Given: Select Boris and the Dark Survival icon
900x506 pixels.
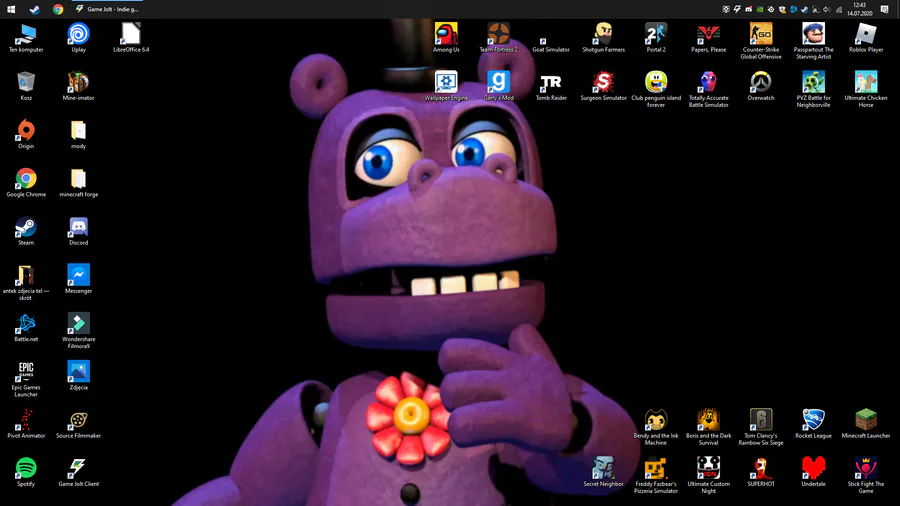Looking at the screenshot, I should click(708, 427).
